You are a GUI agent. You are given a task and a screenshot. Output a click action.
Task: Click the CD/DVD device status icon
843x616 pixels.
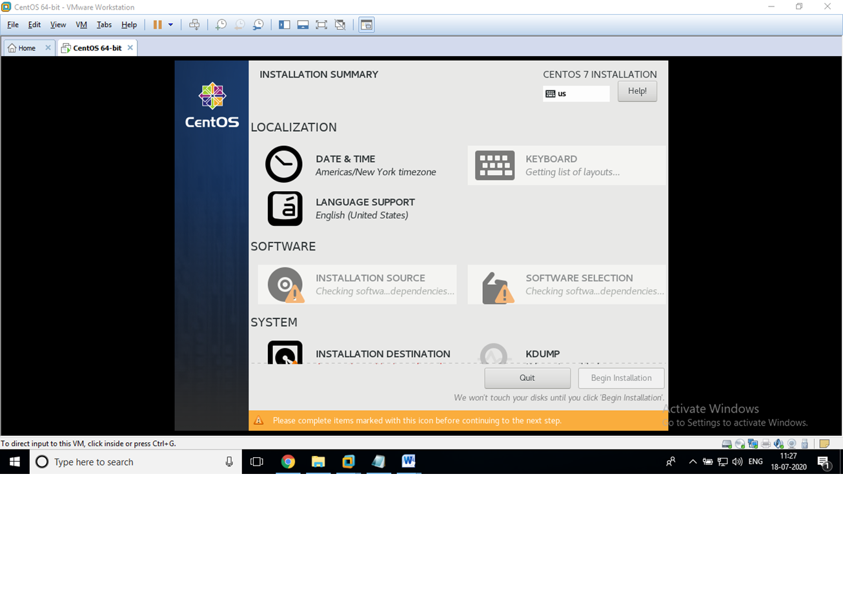pos(739,444)
